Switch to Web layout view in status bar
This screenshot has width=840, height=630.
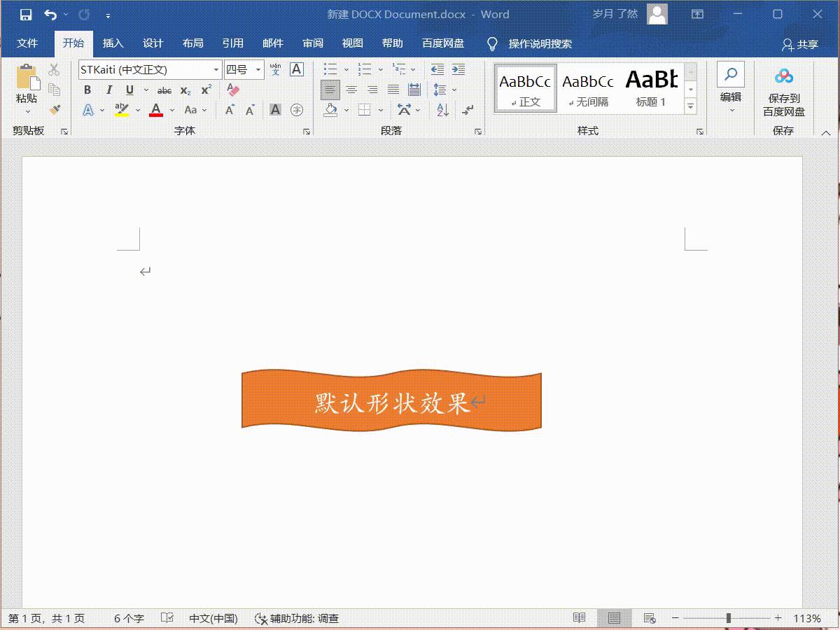tap(650, 618)
